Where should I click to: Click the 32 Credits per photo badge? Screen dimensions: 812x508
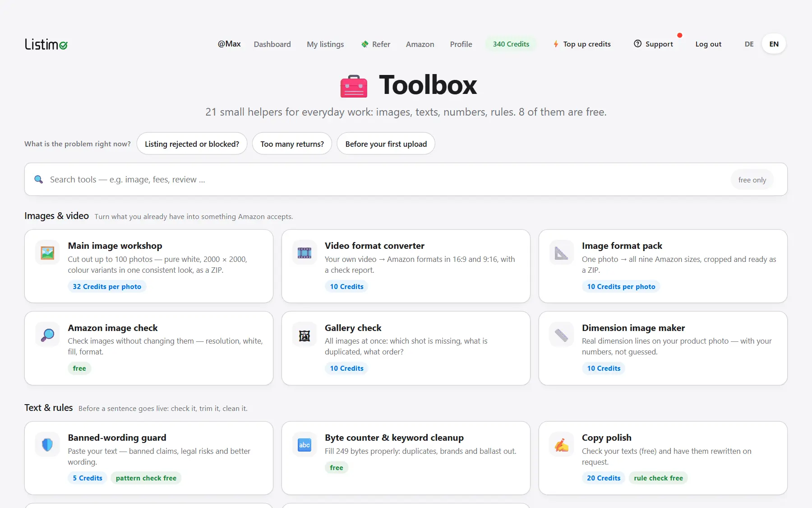point(107,286)
